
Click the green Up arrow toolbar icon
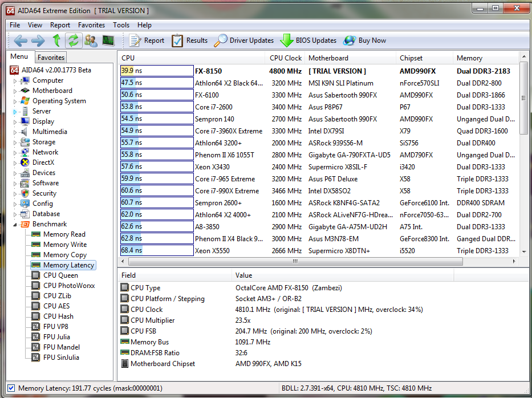point(56,40)
